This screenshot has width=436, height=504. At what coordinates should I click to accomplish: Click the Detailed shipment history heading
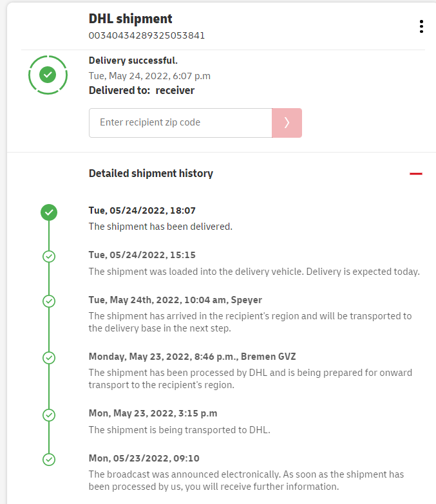point(151,173)
